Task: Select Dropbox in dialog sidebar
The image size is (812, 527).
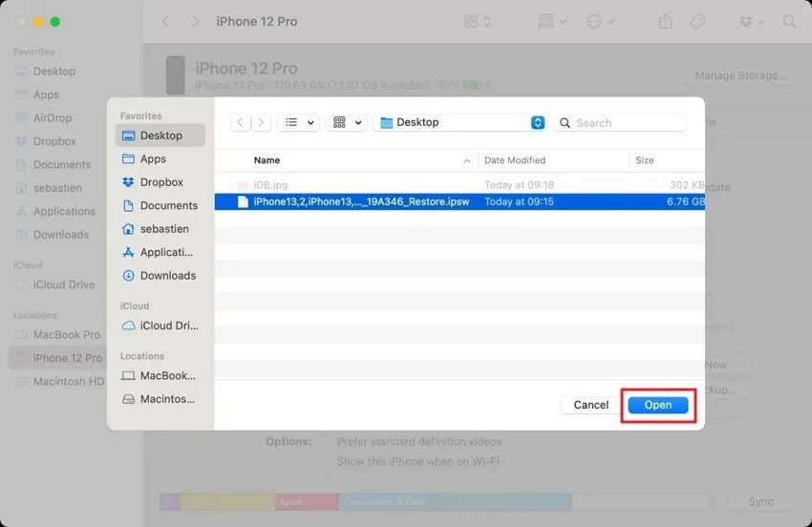Action: (x=160, y=182)
